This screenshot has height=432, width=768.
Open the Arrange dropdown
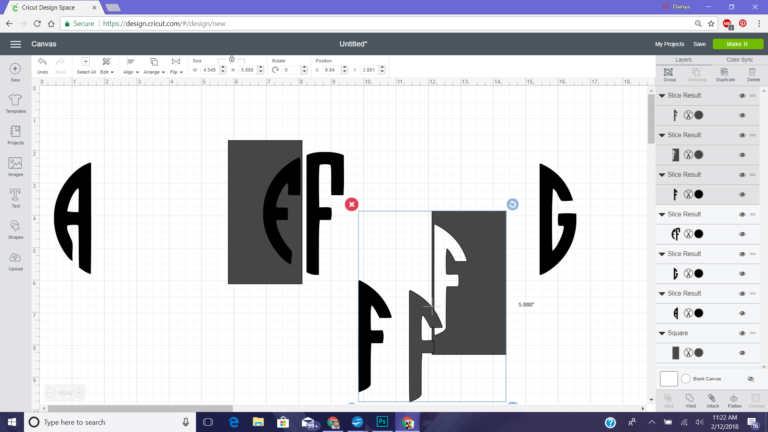point(153,66)
